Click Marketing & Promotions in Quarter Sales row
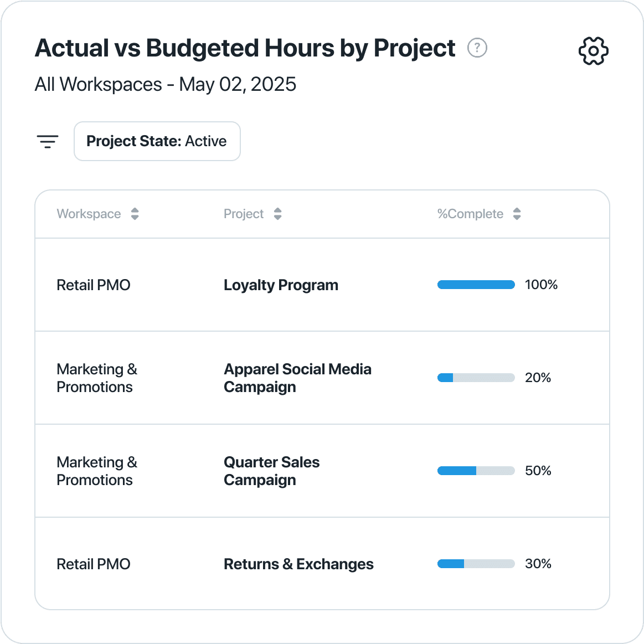 (97, 471)
